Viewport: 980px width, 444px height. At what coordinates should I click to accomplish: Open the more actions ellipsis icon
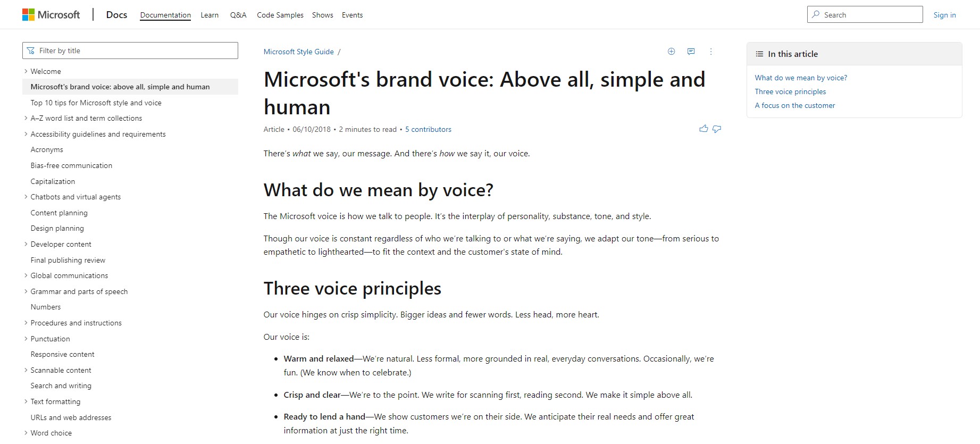point(711,52)
